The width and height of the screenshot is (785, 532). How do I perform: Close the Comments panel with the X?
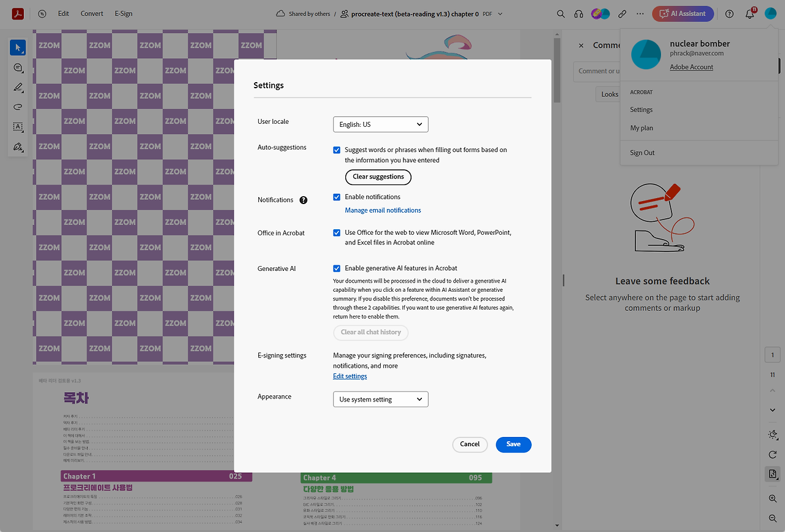pyautogui.click(x=581, y=45)
